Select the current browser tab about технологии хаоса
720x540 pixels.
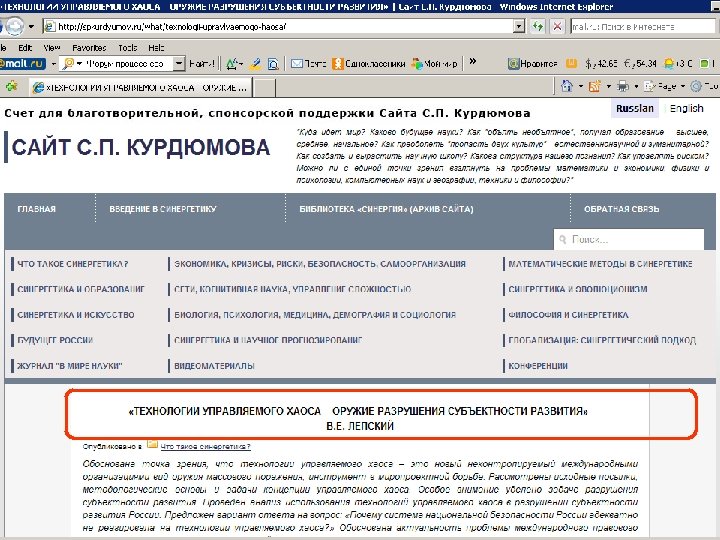pyautogui.click(x=141, y=87)
